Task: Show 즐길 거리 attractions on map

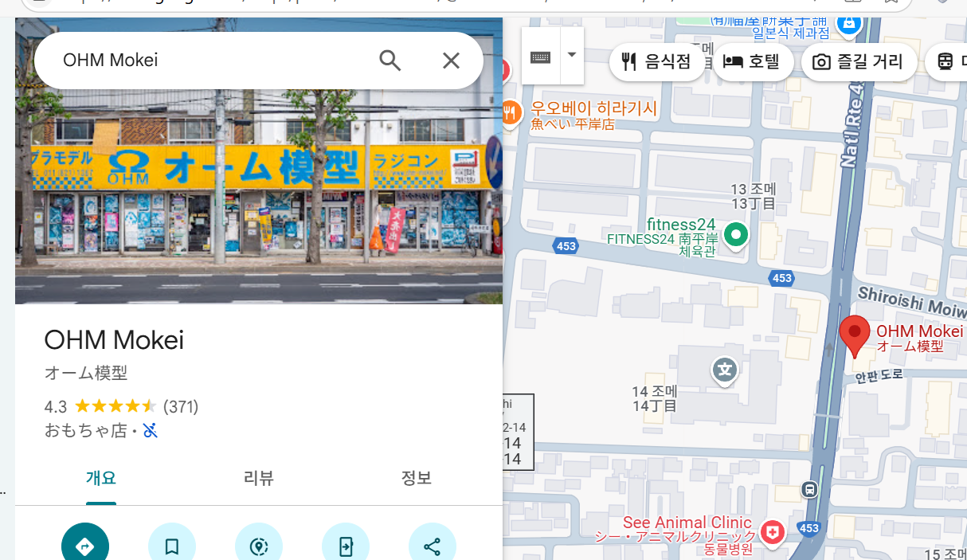Action: tap(859, 62)
